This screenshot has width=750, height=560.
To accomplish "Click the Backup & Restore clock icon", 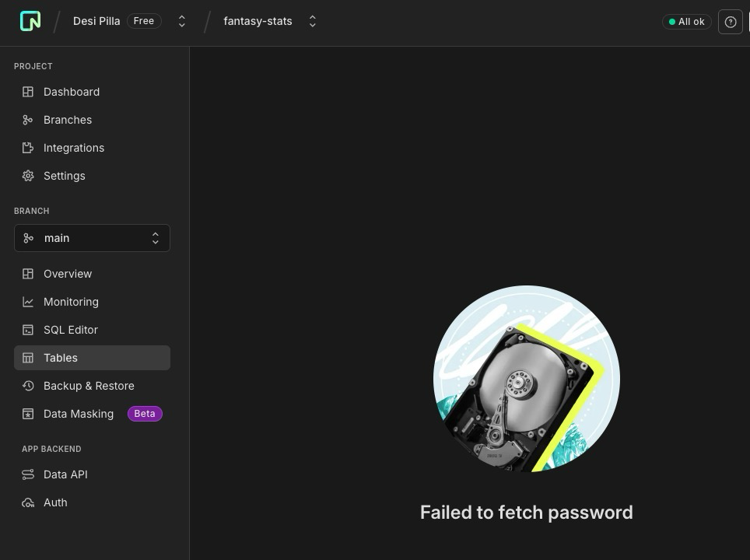I will tap(29, 386).
